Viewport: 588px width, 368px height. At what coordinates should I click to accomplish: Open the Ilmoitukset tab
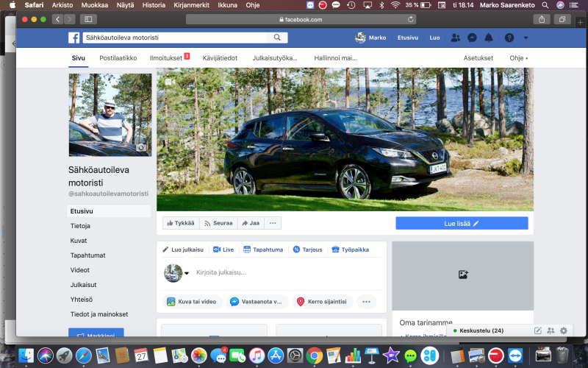click(167, 58)
